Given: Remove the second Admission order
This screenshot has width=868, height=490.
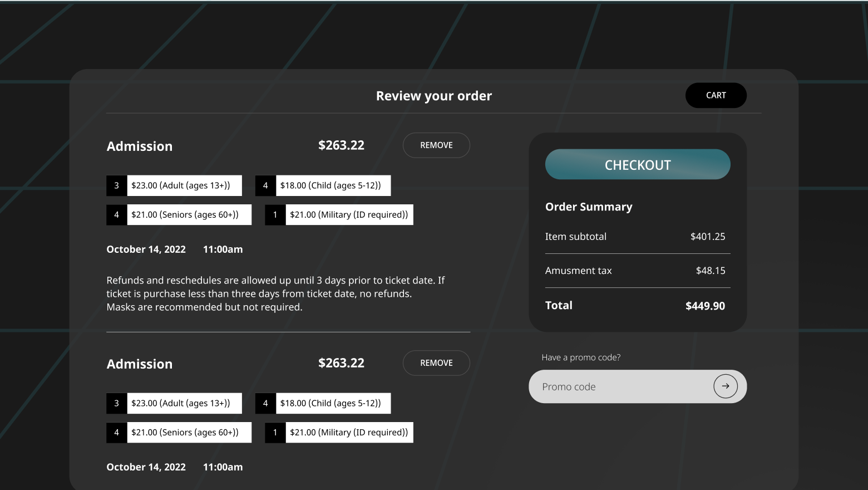Looking at the screenshot, I should pos(436,363).
